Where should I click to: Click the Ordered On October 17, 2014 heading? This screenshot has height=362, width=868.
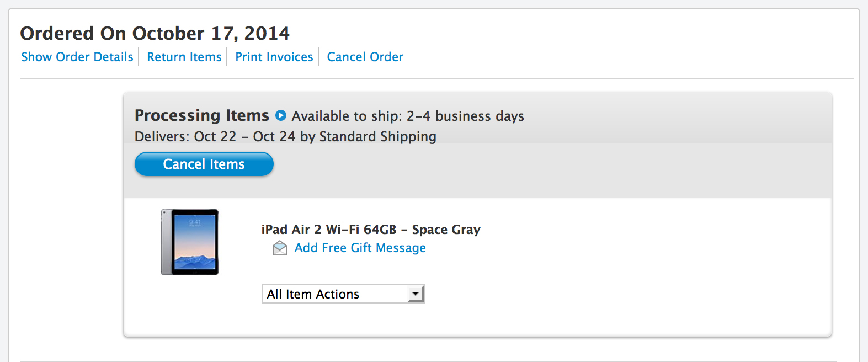pyautogui.click(x=155, y=34)
